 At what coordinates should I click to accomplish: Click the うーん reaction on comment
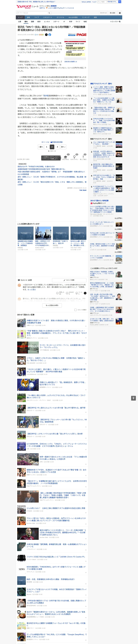click(x=77, y=293)
